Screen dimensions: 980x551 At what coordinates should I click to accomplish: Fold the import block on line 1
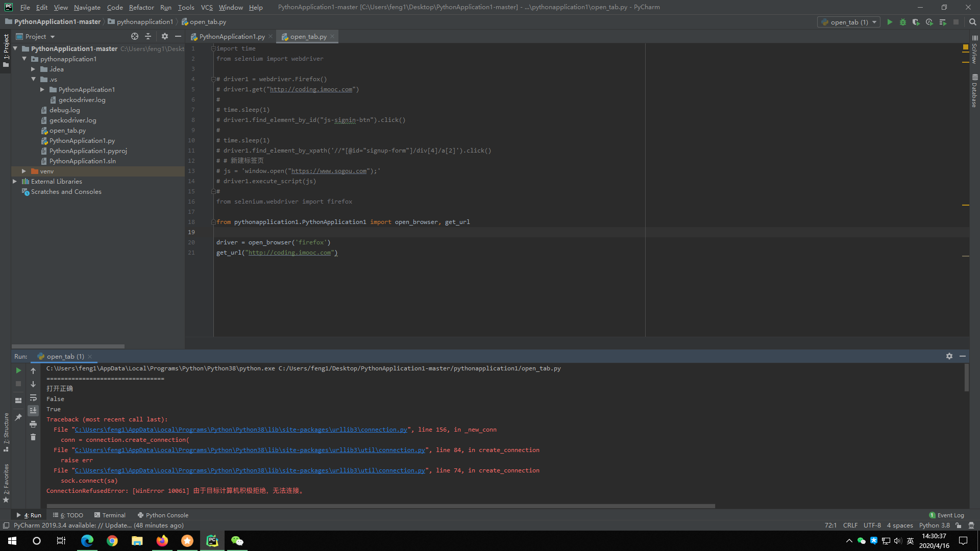(213, 48)
